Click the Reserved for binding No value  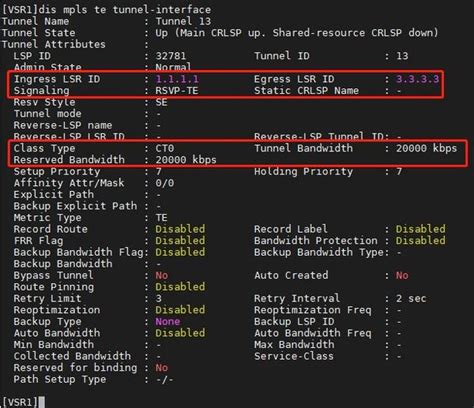tap(162, 368)
